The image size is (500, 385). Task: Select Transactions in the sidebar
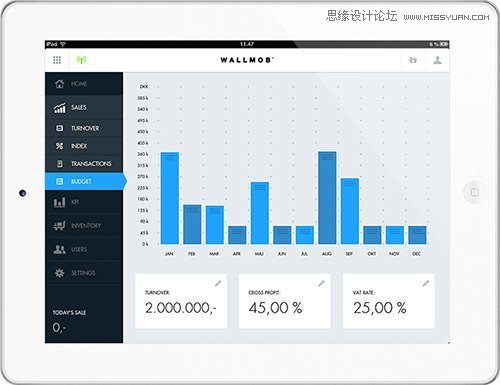click(84, 164)
